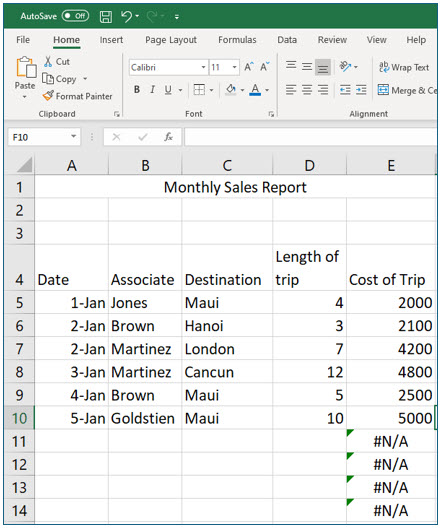The width and height of the screenshot is (440, 528).
Task: Select Top Align icon
Action: tap(291, 65)
